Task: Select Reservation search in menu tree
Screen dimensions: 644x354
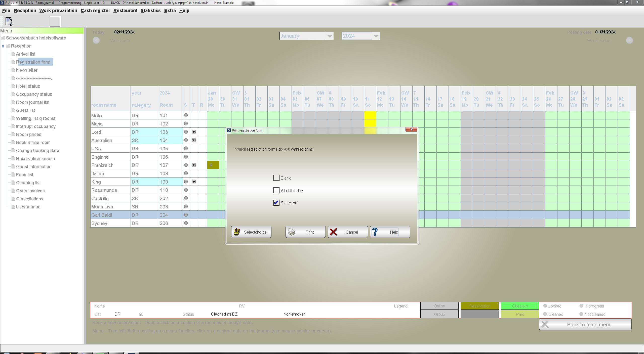Action: [x=35, y=158]
